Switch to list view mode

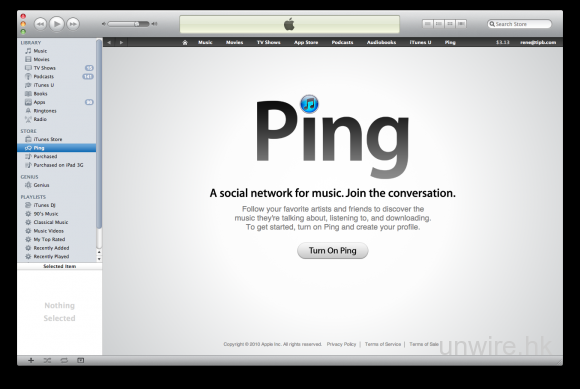(428, 24)
